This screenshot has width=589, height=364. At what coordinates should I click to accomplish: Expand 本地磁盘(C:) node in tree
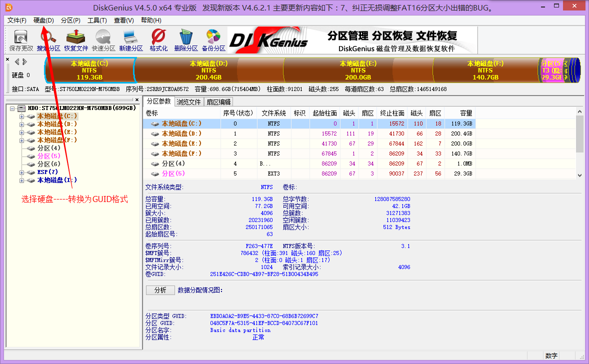tap(21, 116)
